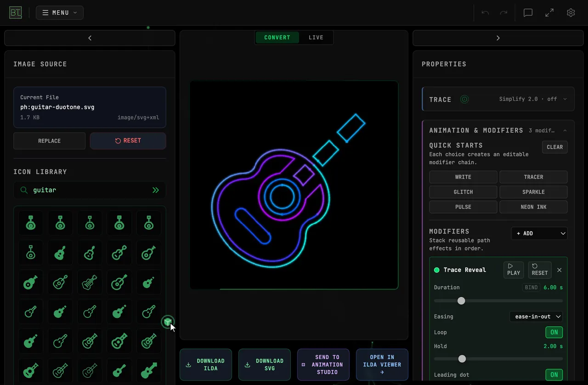Image resolution: width=588 pixels, height=385 pixels.
Task: Clear quick starts with the CLEAR button
Action: (554, 147)
